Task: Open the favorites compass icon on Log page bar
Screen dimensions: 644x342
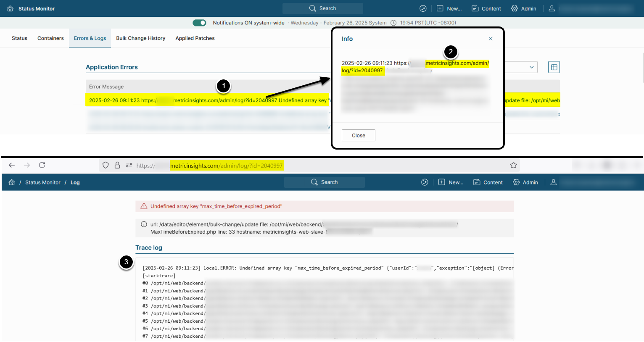Action: [x=425, y=182]
